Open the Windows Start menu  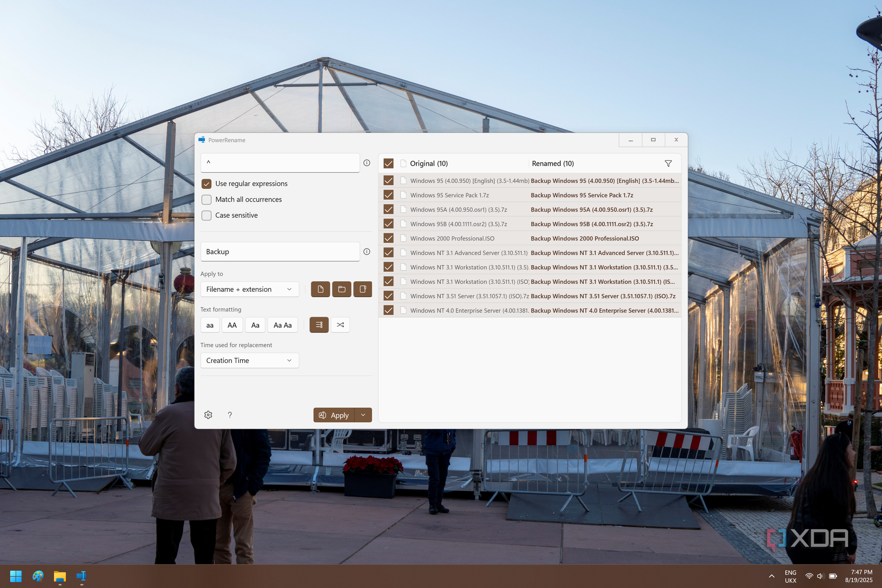16,576
